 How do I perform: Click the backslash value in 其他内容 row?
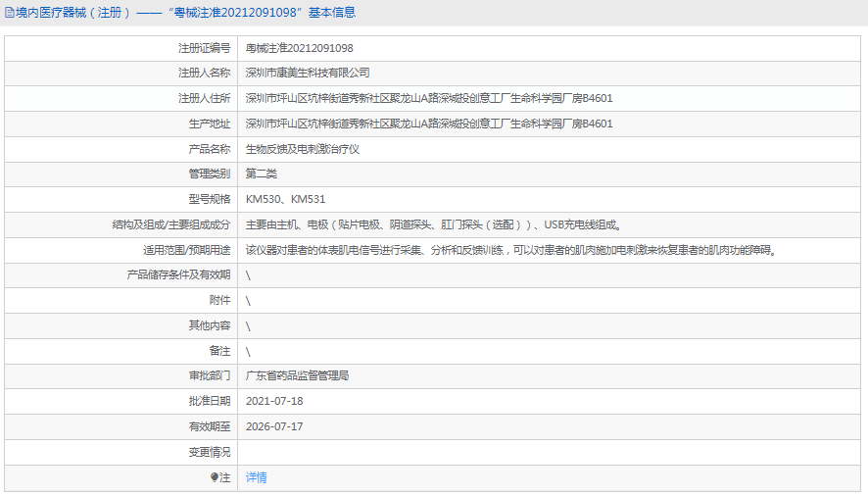point(248,326)
